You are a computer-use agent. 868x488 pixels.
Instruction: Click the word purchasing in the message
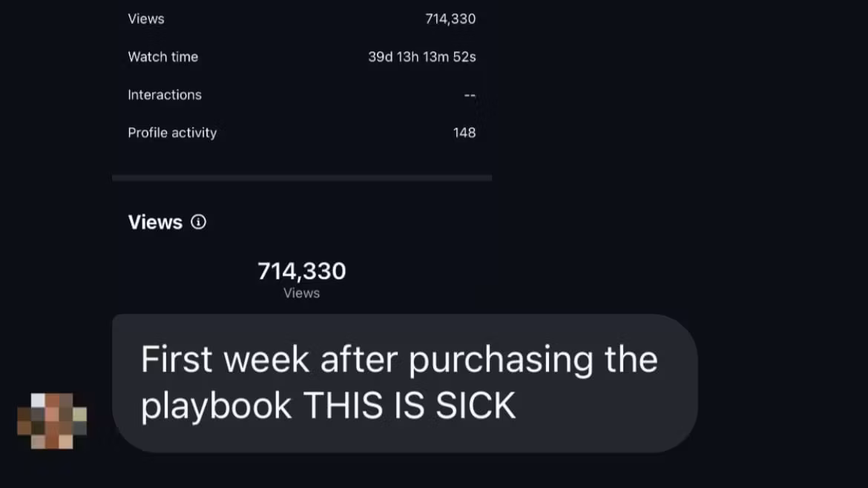[502, 361]
